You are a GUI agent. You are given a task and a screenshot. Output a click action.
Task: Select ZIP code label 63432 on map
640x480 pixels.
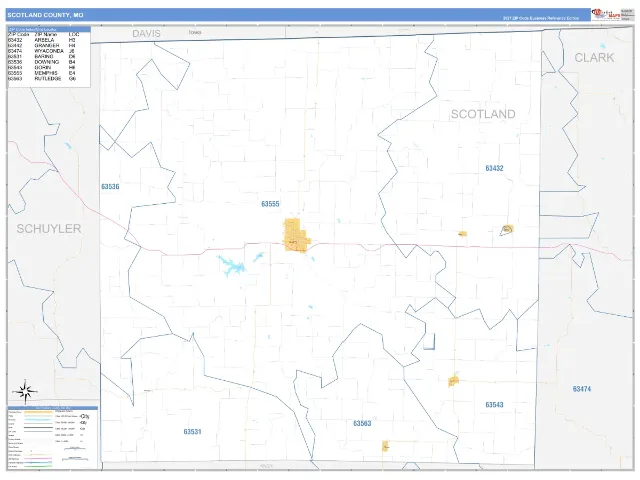click(x=494, y=168)
